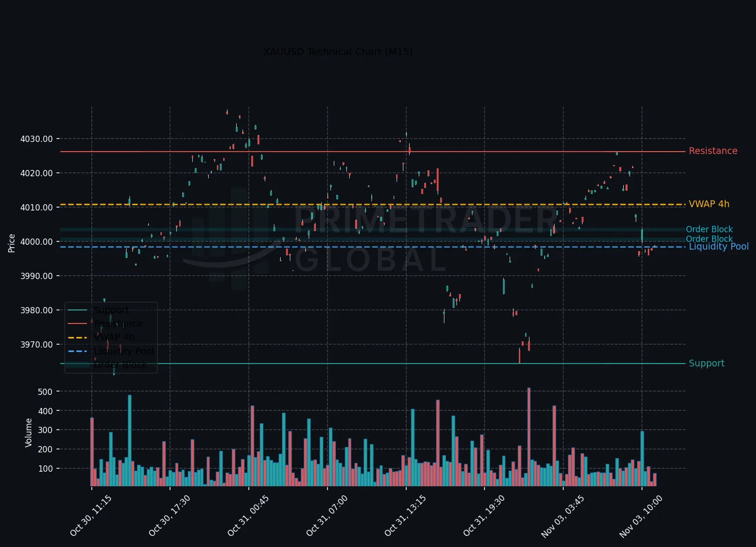This screenshot has width=756, height=547.
Task: Select the 200 volume axis label
Action: pos(45,449)
